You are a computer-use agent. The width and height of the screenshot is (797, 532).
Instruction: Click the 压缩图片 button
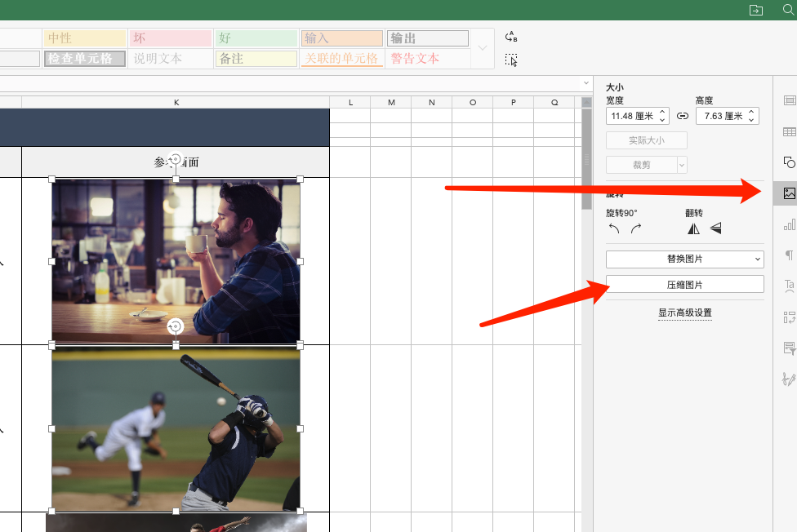coord(684,285)
